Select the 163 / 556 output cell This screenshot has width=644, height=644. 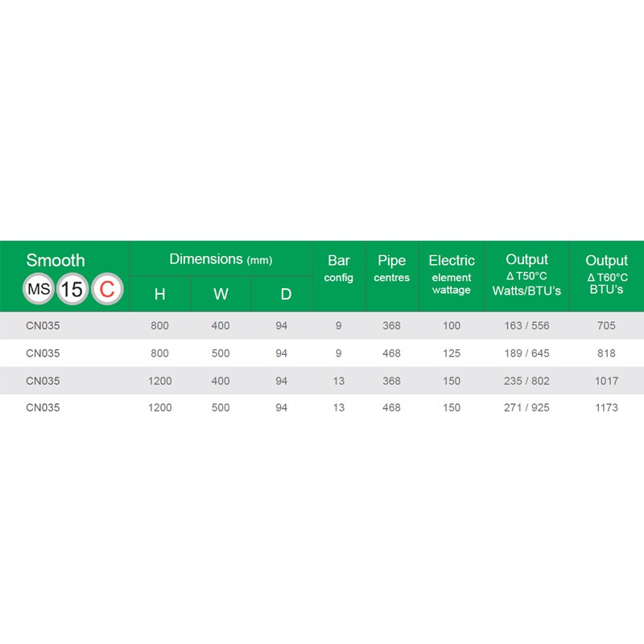(526, 326)
